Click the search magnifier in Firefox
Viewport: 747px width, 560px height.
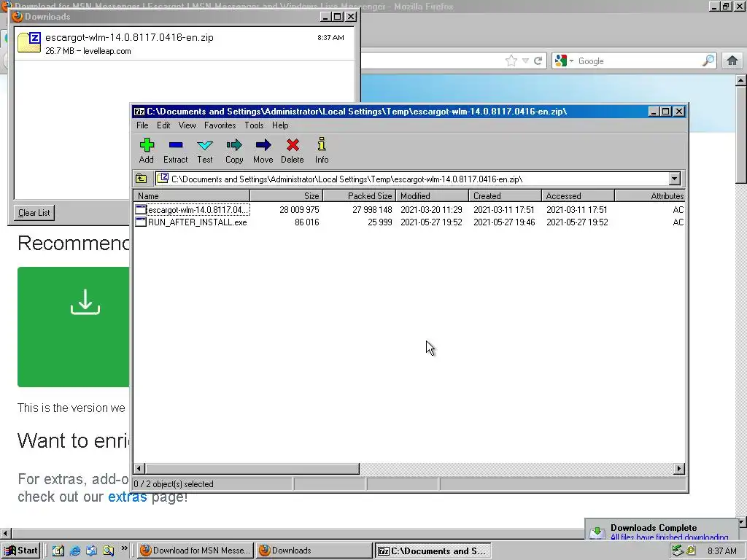[708, 61]
